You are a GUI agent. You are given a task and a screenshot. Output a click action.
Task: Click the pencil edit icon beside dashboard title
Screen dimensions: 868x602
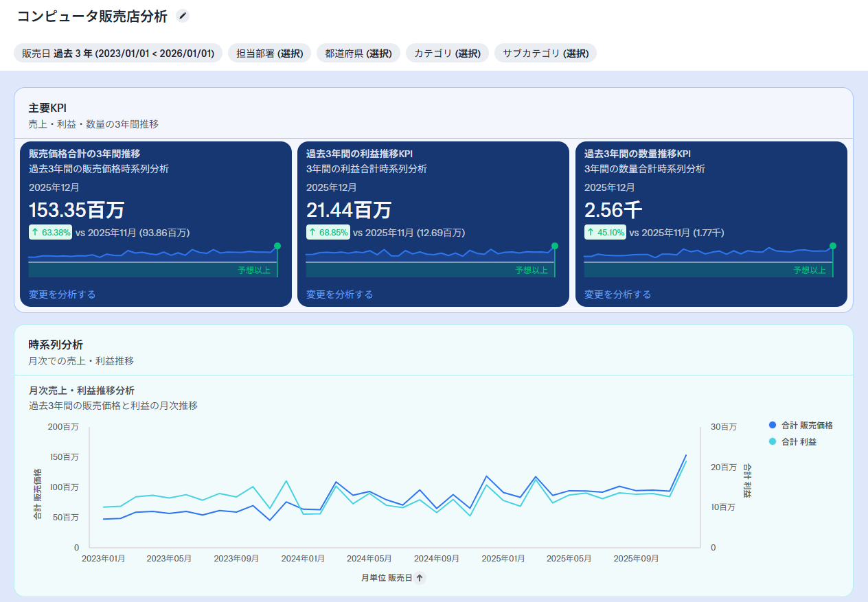click(x=182, y=16)
